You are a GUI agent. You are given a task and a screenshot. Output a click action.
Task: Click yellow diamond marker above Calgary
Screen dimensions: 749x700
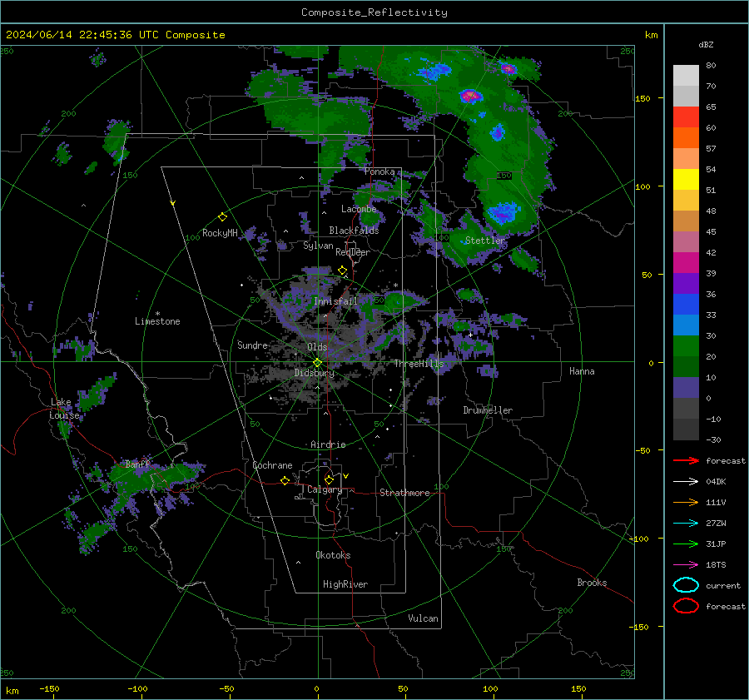pyautogui.click(x=329, y=479)
